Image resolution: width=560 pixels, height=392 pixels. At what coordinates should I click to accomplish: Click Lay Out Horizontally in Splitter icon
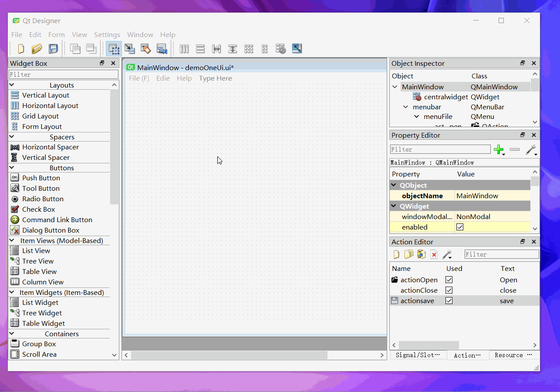click(216, 49)
